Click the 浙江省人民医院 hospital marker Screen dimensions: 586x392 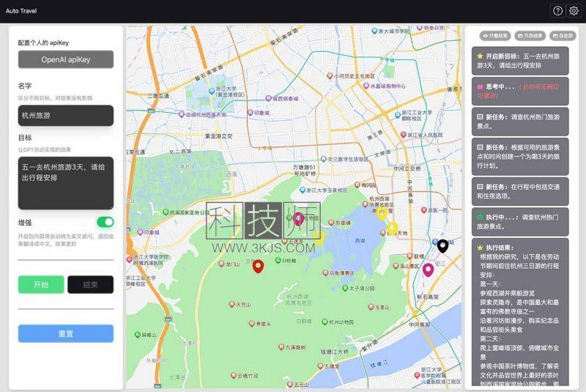tap(404, 135)
